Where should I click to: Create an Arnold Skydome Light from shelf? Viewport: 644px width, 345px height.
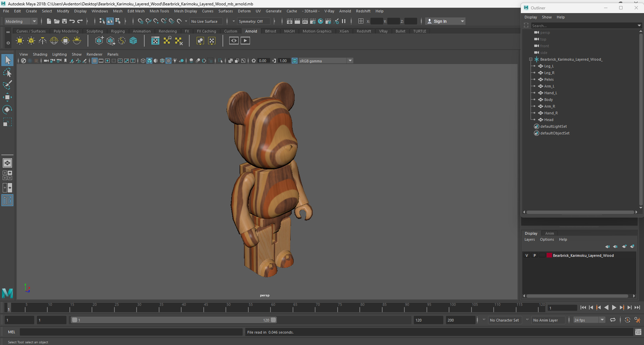click(54, 41)
